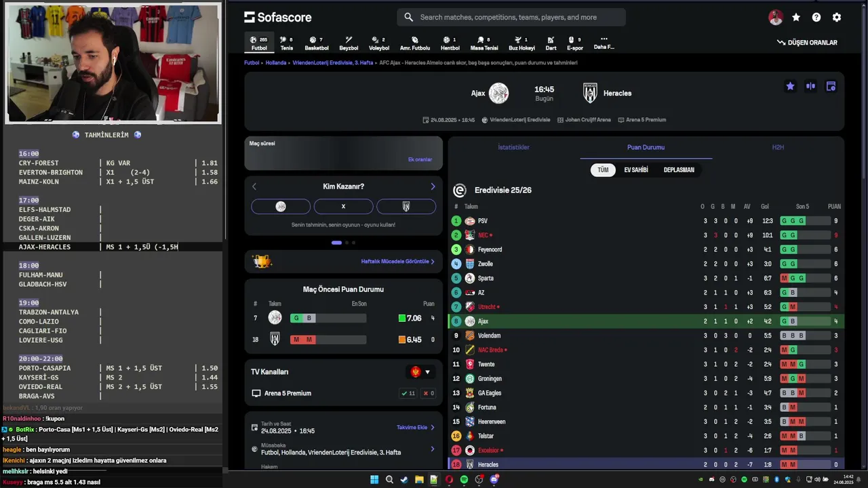Open Düşen Oranlar link
The height and width of the screenshot is (488, 868).
point(807,43)
